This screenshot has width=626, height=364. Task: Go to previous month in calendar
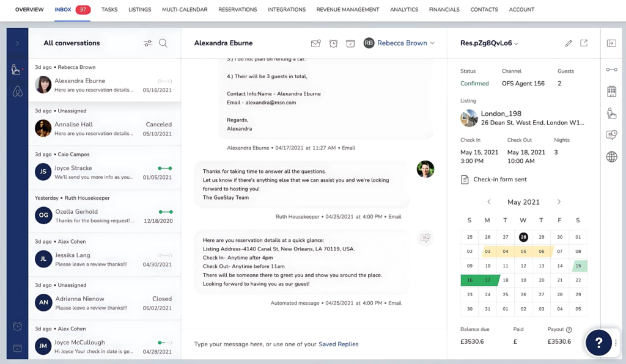tap(488, 202)
